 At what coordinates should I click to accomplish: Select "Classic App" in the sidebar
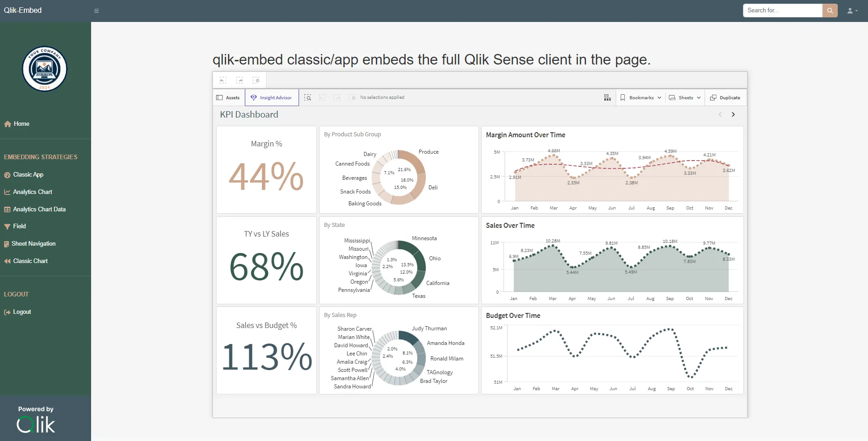coord(28,174)
